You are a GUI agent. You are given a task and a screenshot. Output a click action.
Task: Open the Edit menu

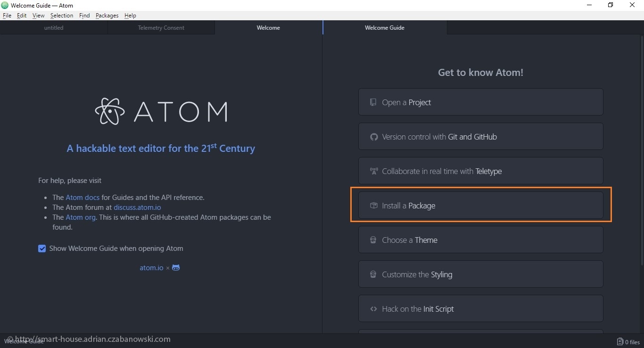(x=22, y=16)
